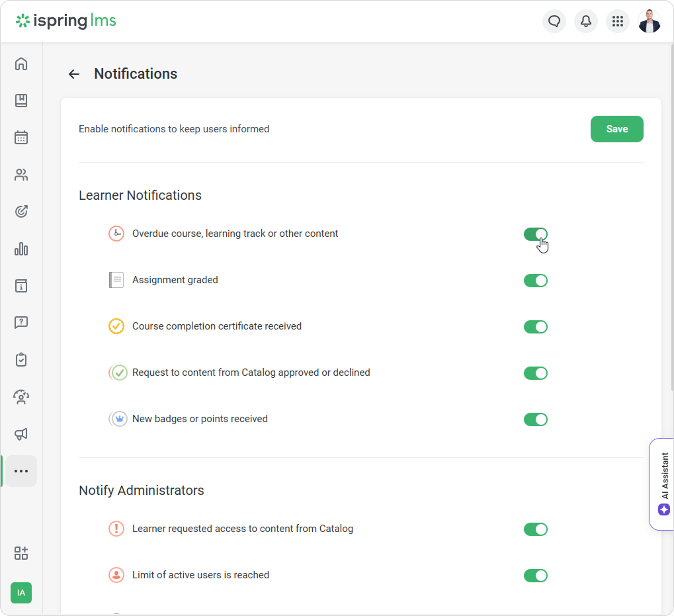Image resolution: width=674 pixels, height=616 pixels.
Task: Click the green IA account badge
Action: (21, 593)
